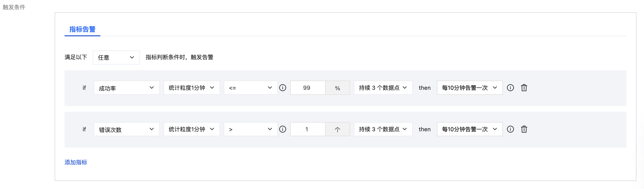Open the 任意 condition match dropdown
Screen dimensions: 644x189
[116, 58]
